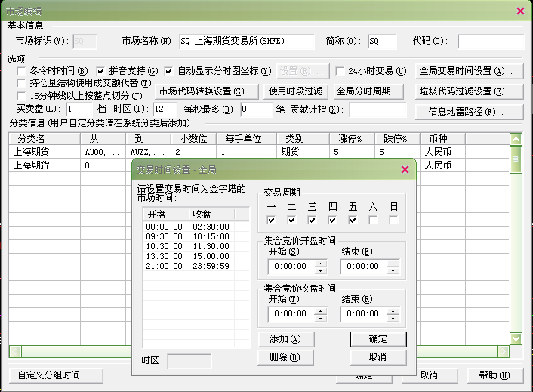The image size is (533, 392).
Task: Click the 市场名称 text input field
Action: [x=246, y=41]
